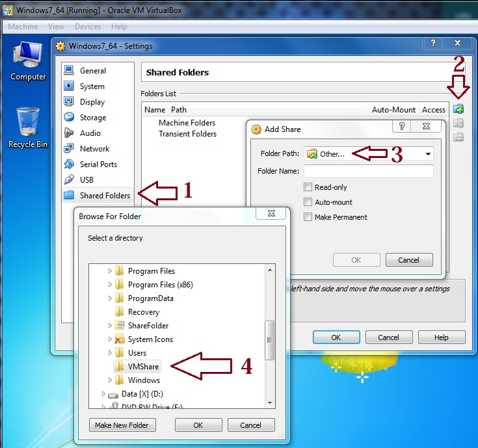Image resolution: width=478 pixels, height=448 pixels.
Task: Expand the System Icons tree node
Action: [x=110, y=339]
